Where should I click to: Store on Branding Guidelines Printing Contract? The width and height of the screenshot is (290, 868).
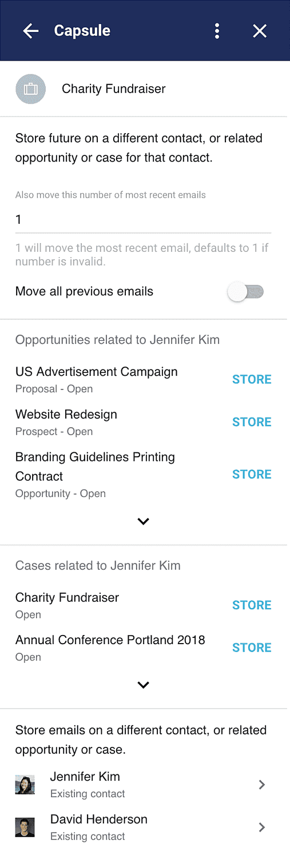[x=252, y=475]
